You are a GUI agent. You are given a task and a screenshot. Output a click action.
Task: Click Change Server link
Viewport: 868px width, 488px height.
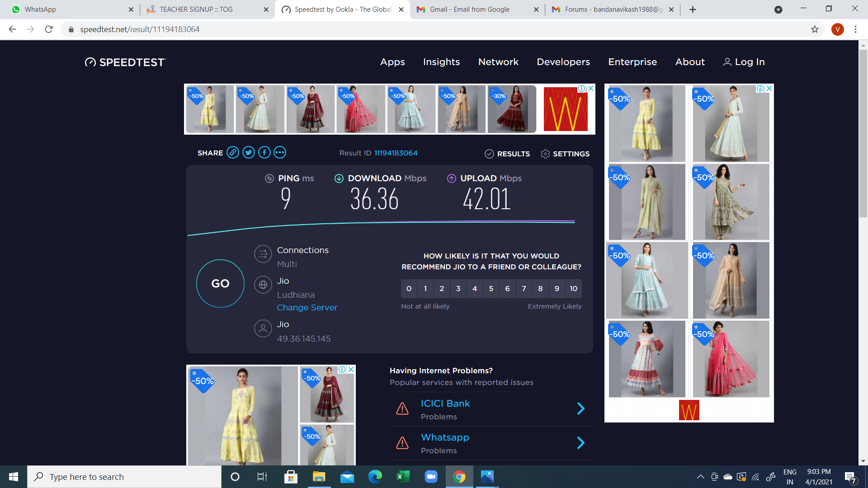tap(307, 308)
